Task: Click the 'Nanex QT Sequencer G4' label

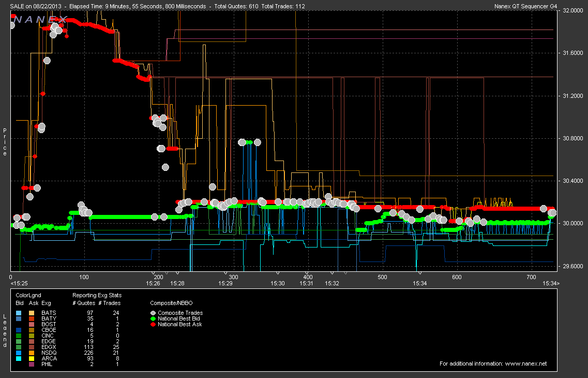Action: point(526,6)
